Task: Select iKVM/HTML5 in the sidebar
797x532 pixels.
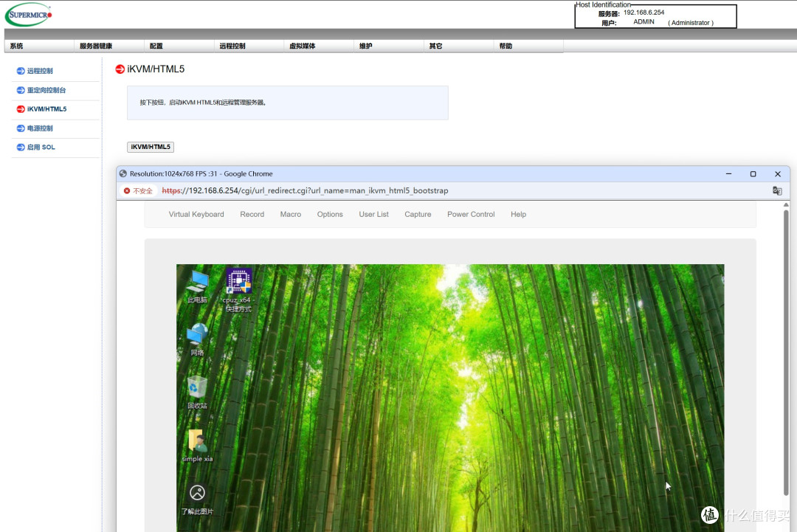Action: pyautogui.click(x=46, y=109)
